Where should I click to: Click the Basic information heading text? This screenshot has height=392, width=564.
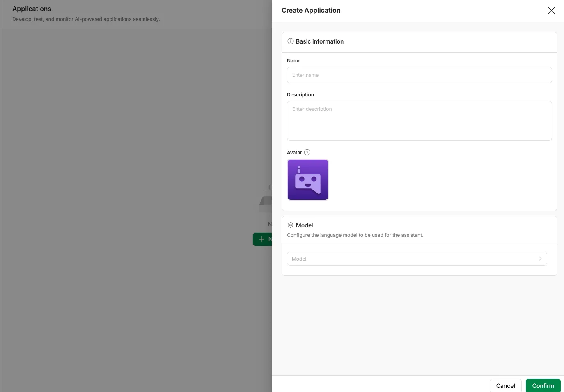pos(320,41)
